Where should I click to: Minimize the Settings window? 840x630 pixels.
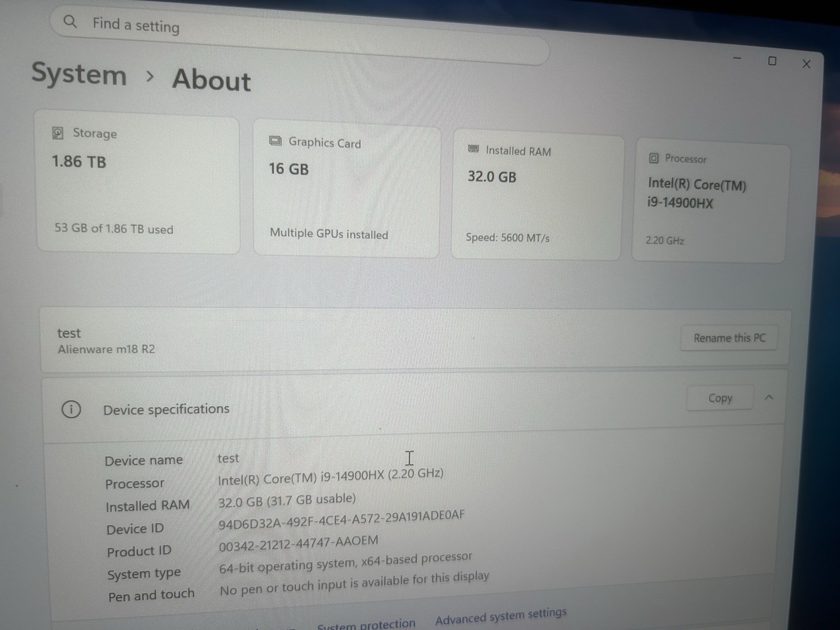coord(737,58)
